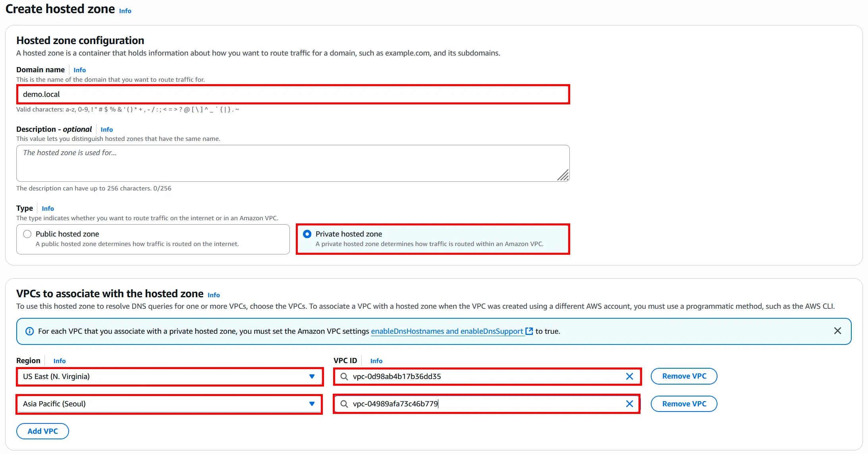Screen dimensions: 868x454
Task: Click the Add VPC button
Action: point(42,431)
